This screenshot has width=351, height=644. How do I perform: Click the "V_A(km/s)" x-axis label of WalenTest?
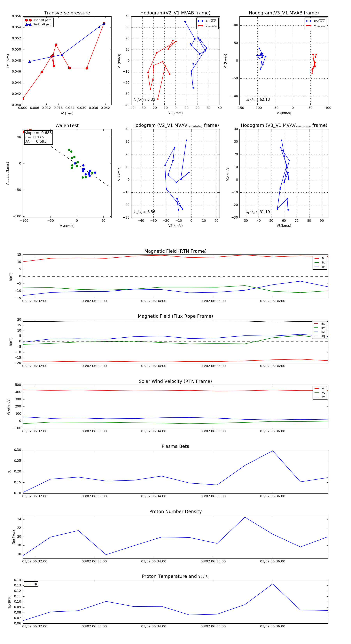tap(67, 226)
